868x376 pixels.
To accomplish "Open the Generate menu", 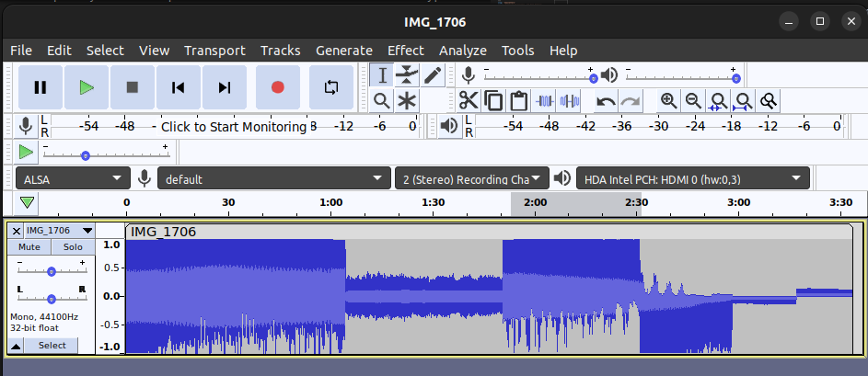I will point(343,51).
